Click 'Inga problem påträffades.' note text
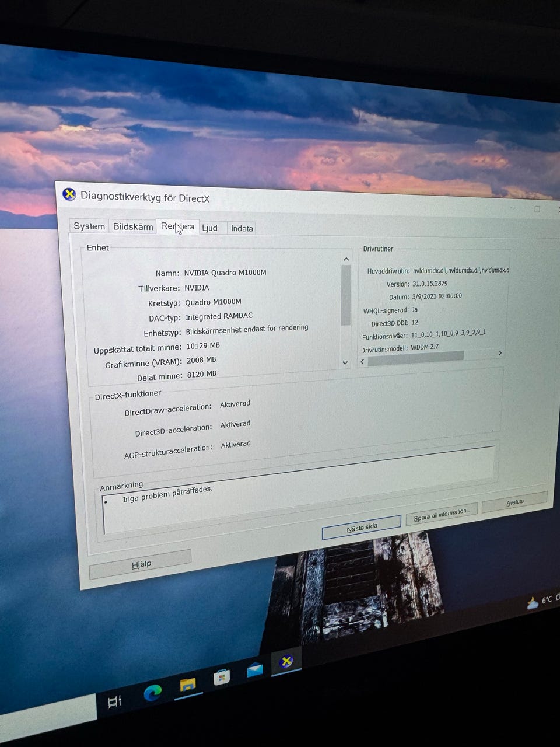Viewport: 560px width, 747px height. [167, 494]
